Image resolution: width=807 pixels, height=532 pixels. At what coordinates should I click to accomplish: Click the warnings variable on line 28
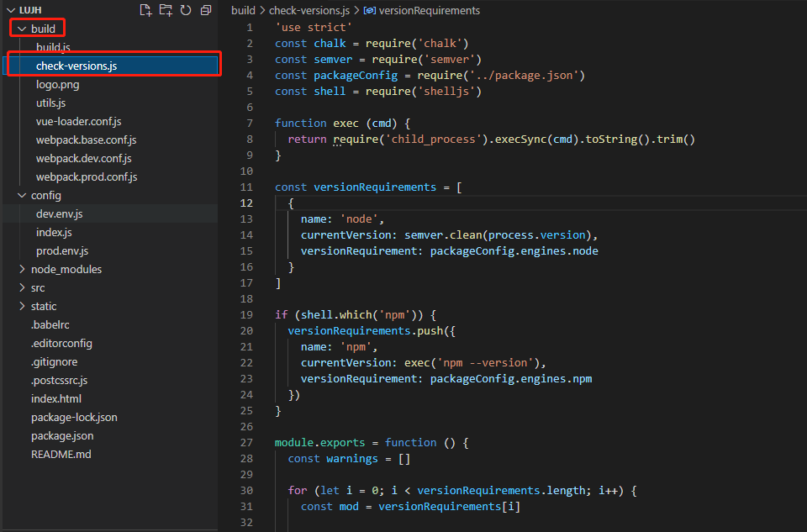point(352,458)
